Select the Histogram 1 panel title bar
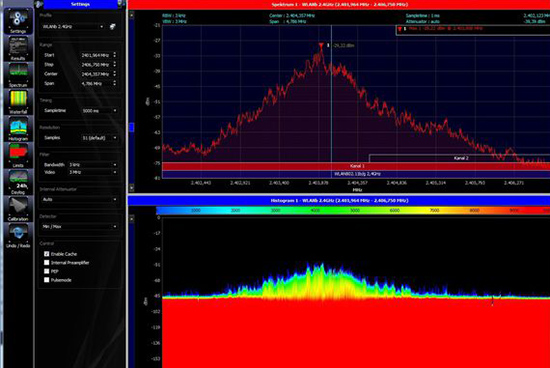Screen dimensions: 550x368 click(339, 200)
